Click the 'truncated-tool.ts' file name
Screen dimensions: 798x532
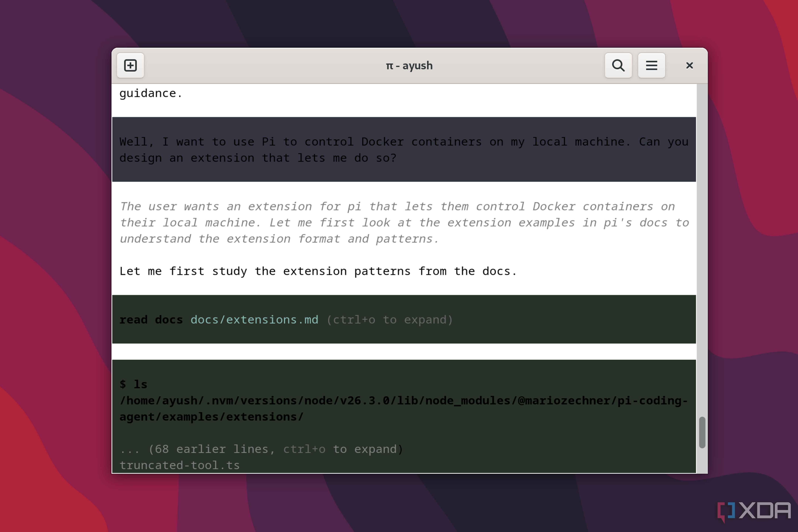[180, 465]
